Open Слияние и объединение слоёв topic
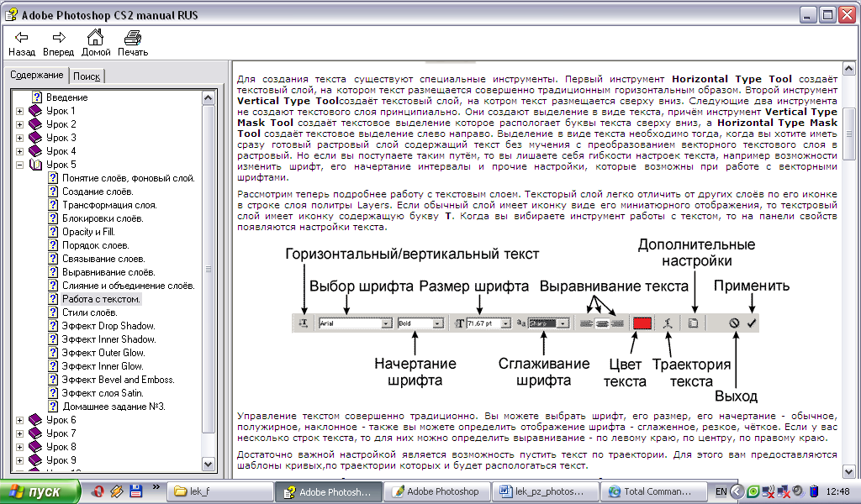Image resolution: width=861 pixels, height=504 pixels. pos(129,286)
